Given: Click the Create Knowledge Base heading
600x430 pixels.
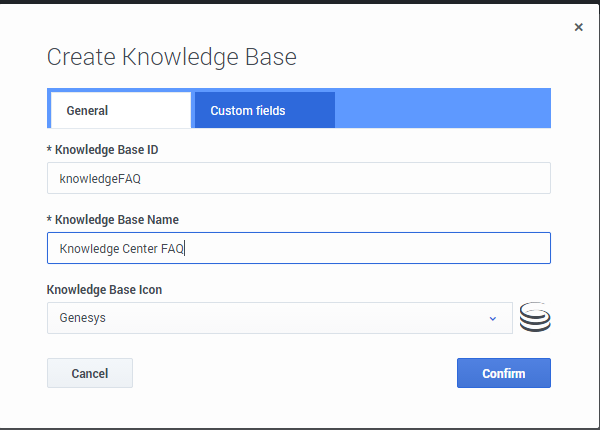Looking at the screenshot, I should [x=172, y=57].
